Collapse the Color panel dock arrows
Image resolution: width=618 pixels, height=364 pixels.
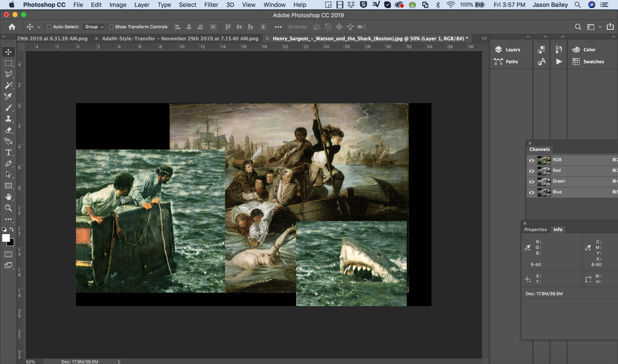(614, 37)
